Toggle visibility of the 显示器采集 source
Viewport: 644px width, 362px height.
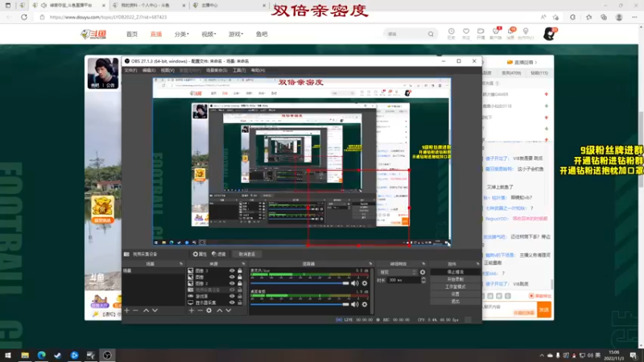232,302
